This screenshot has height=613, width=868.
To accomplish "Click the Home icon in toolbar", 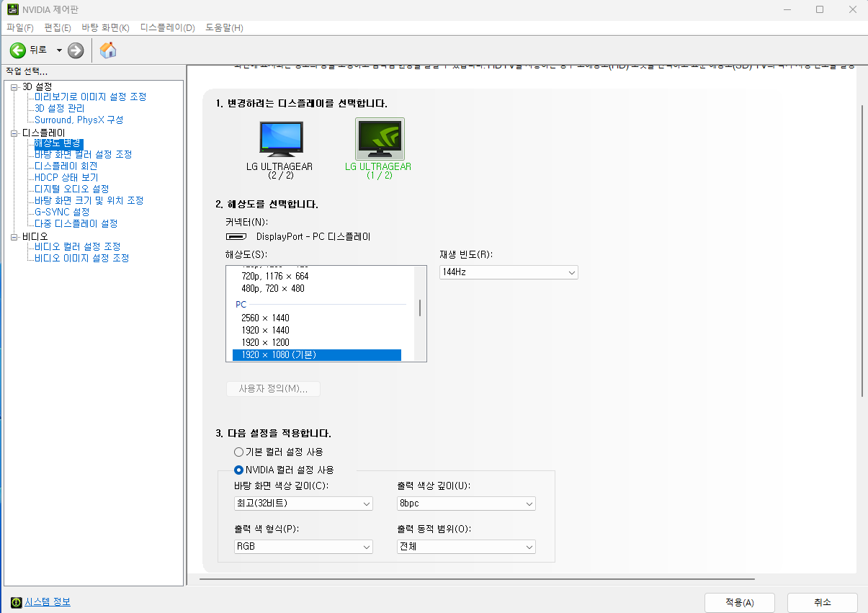I will [x=108, y=50].
